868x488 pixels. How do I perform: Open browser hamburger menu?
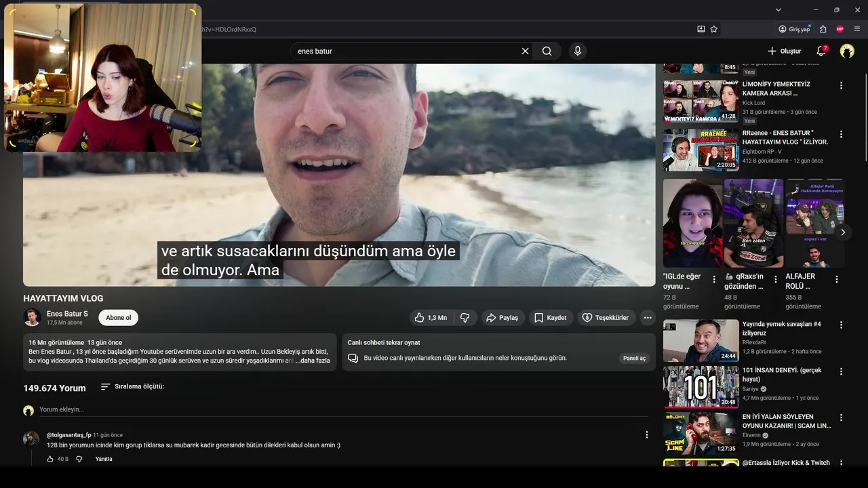[x=857, y=29]
